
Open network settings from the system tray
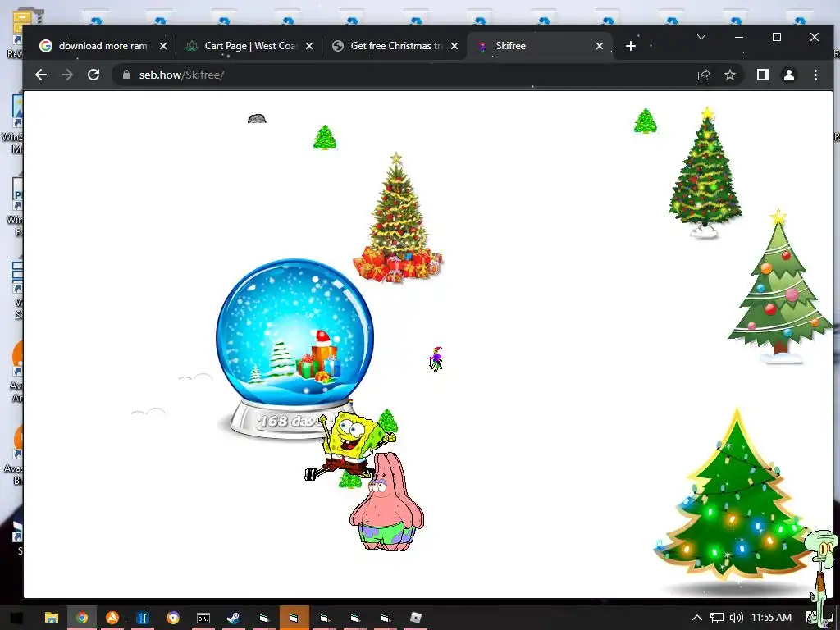(717, 618)
